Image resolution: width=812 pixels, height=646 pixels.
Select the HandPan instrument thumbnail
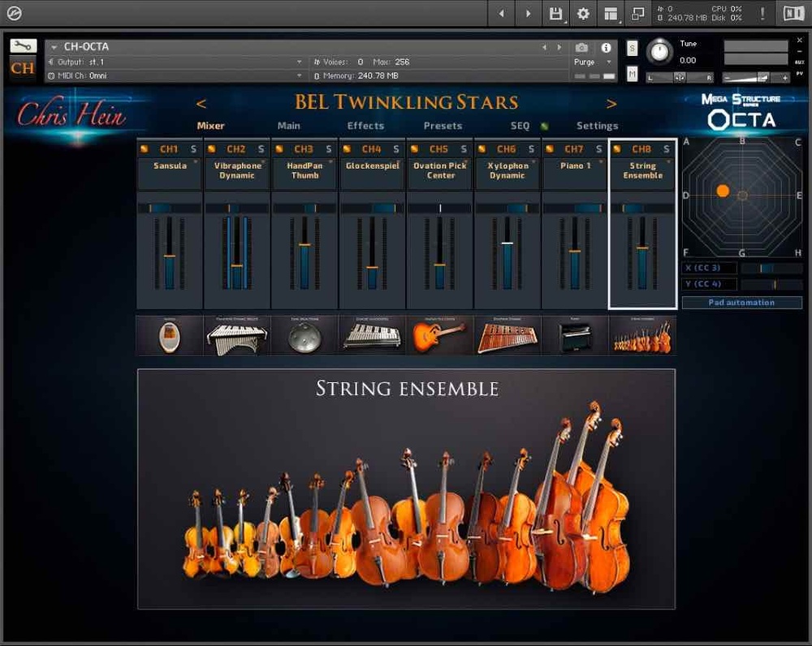[304, 335]
